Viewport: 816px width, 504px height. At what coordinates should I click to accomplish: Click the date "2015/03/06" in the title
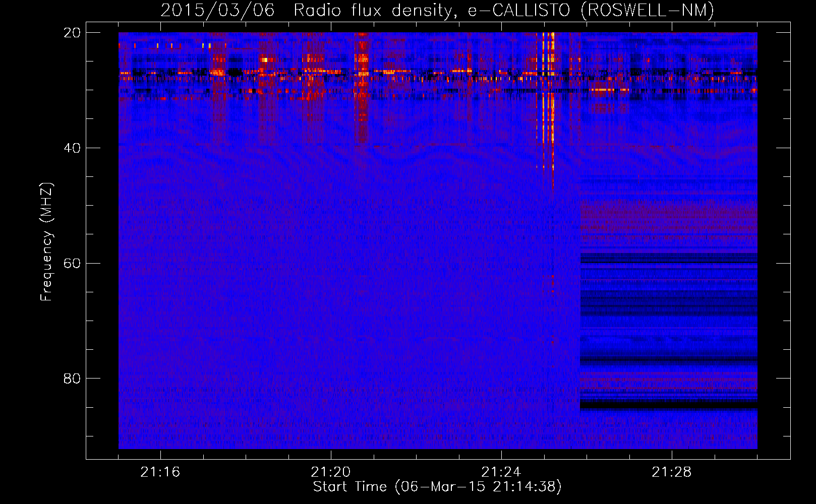tap(217, 10)
